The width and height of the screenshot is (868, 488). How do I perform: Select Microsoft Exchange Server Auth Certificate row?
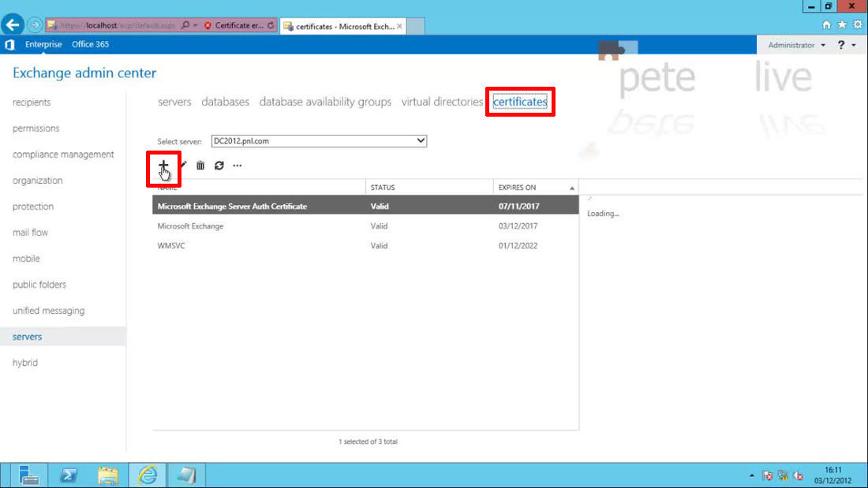365,207
